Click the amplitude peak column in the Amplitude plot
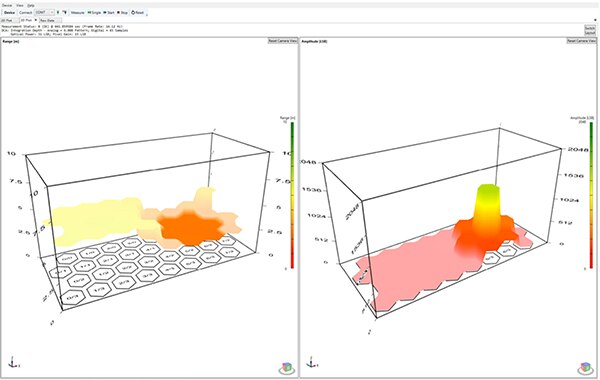The height and width of the screenshot is (380, 600). click(x=488, y=209)
